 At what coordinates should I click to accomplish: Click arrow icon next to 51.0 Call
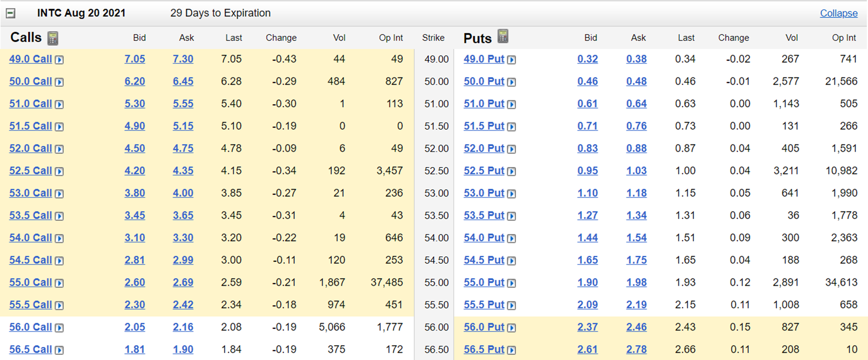click(x=59, y=105)
